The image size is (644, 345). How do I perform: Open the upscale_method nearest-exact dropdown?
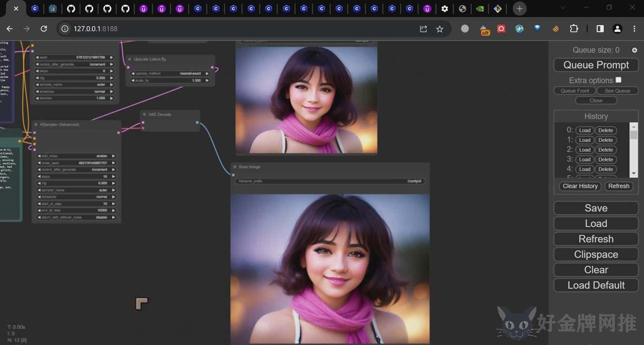[x=170, y=73]
